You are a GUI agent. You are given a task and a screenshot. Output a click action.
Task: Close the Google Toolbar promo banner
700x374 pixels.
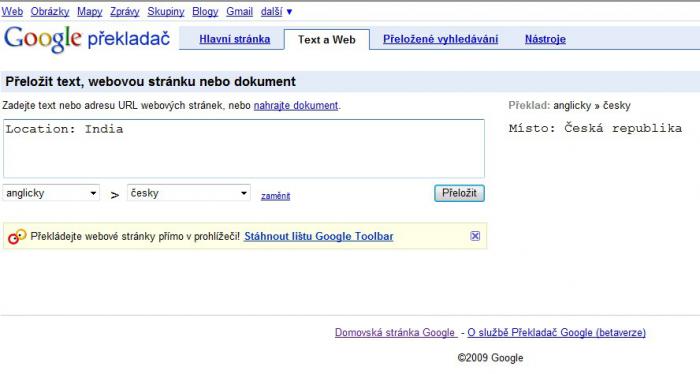(475, 236)
